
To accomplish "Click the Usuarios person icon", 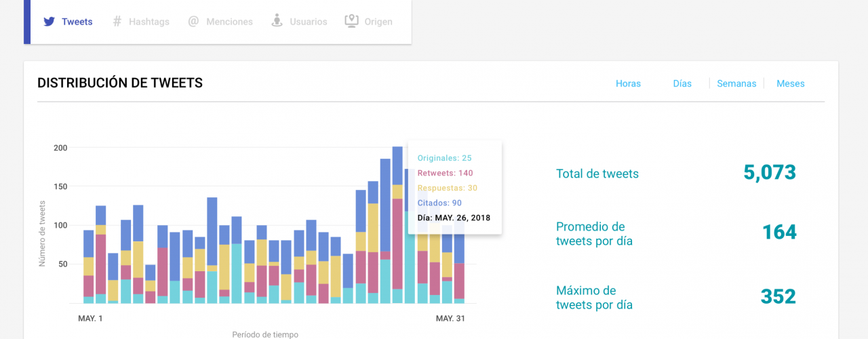I will [x=277, y=21].
